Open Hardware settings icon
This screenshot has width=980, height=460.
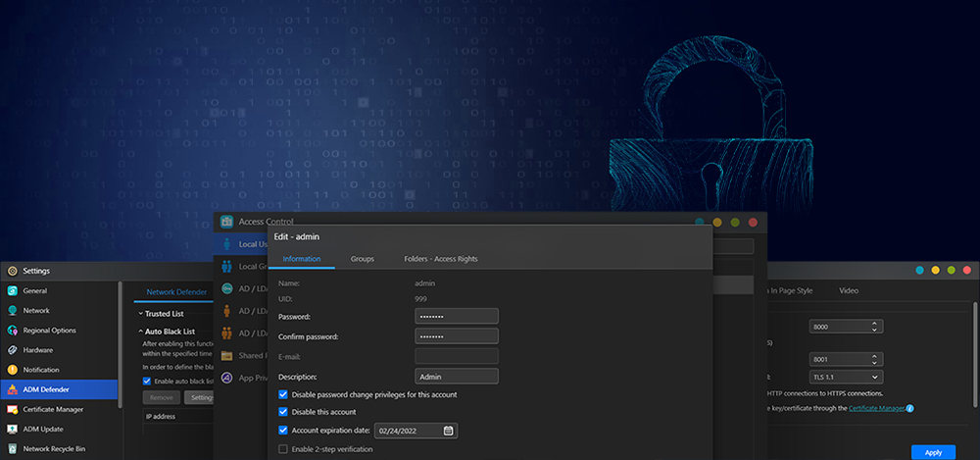(12, 350)
